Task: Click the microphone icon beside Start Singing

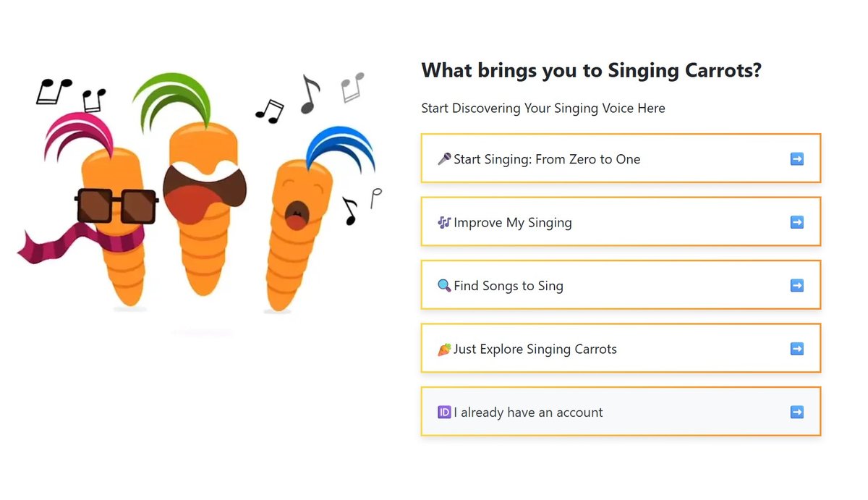Action: click(x=444, y=159)
